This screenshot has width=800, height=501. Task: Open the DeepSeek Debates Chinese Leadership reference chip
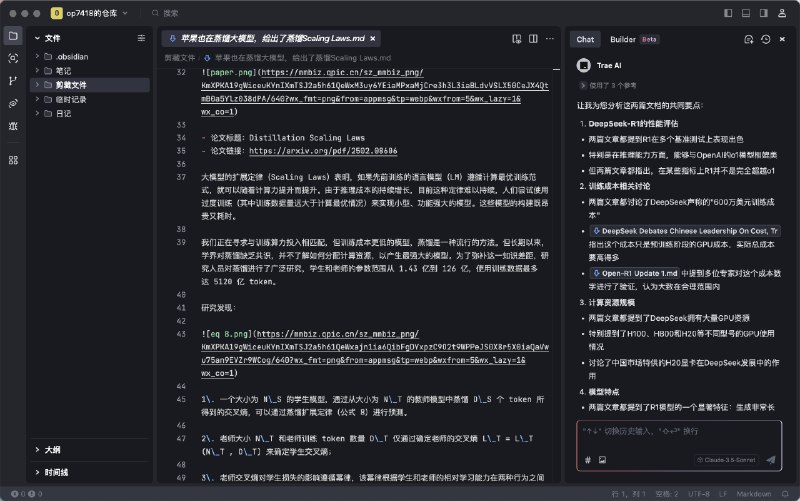click(685, 231)
